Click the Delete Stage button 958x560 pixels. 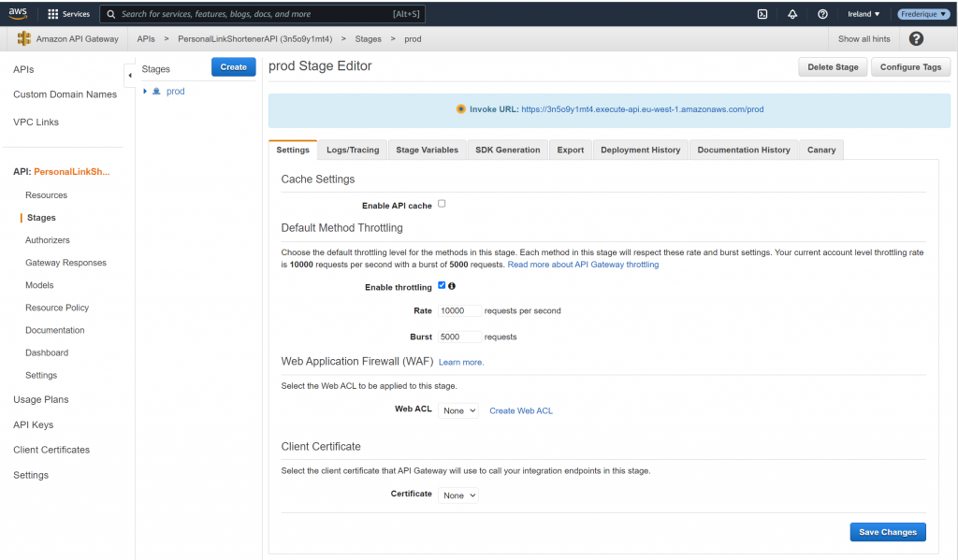click(x=832, y=67)
